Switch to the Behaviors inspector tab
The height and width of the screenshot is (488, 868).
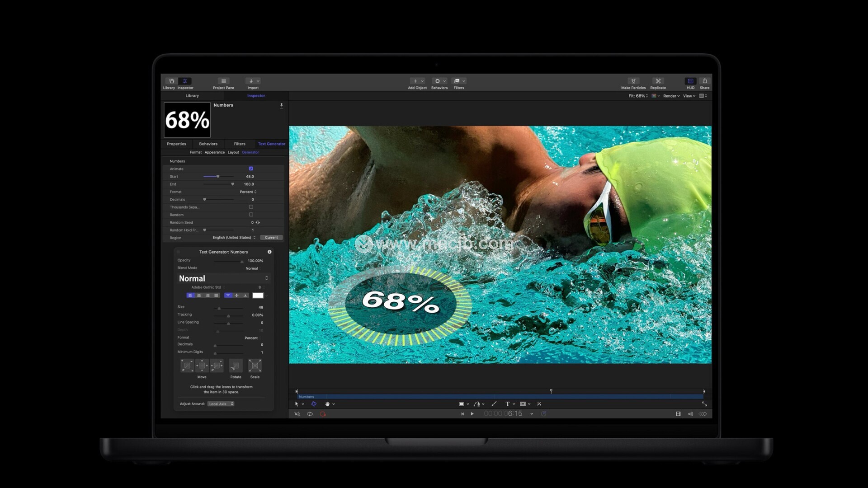coord(208,144)
